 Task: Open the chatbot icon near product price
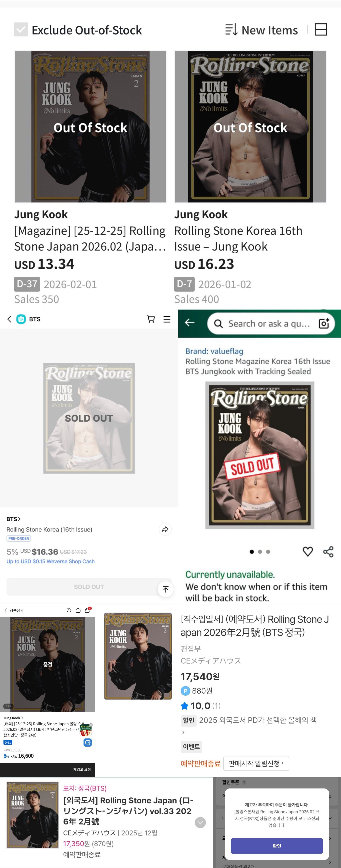click(x=88, y=742)
